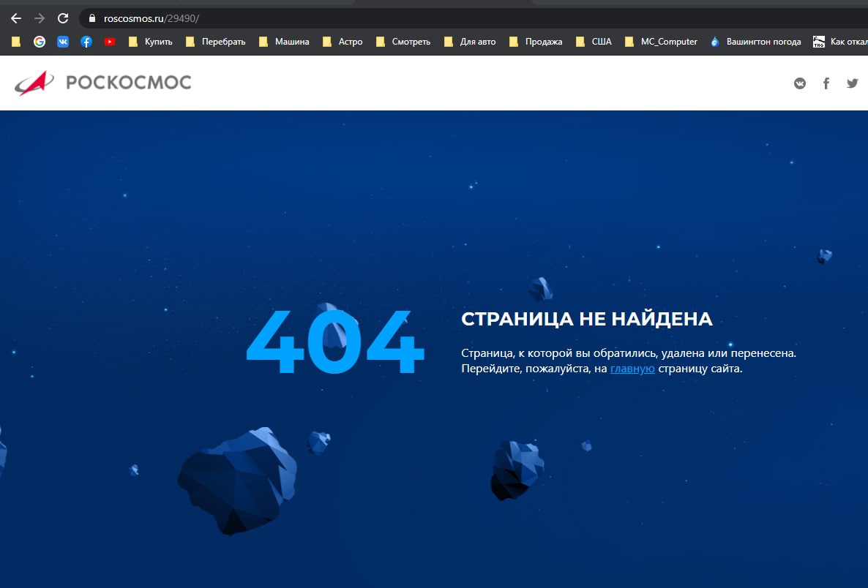This screenshot has width=868, height=588.
Task: Open the Facebook bookmark icon in bookmarks bar
Action: [86, 42]
